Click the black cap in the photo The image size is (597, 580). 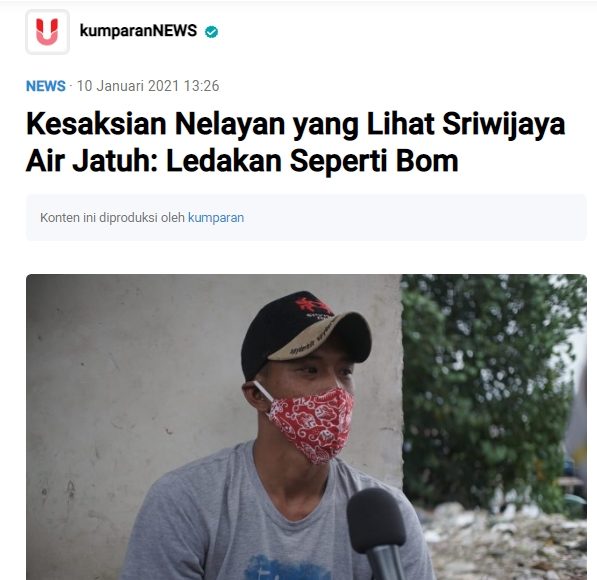[x=305, y=333]
